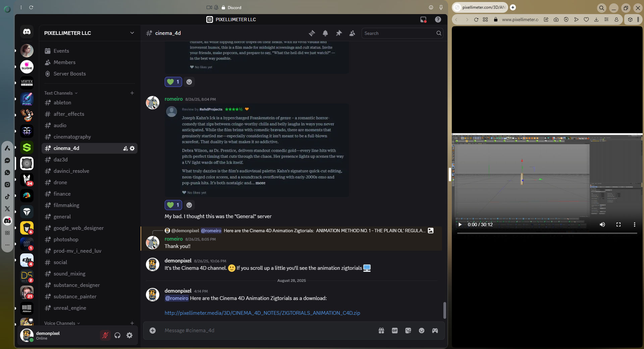
Task: Open TikTok in left sidebar panel
Action: point(7,197)
